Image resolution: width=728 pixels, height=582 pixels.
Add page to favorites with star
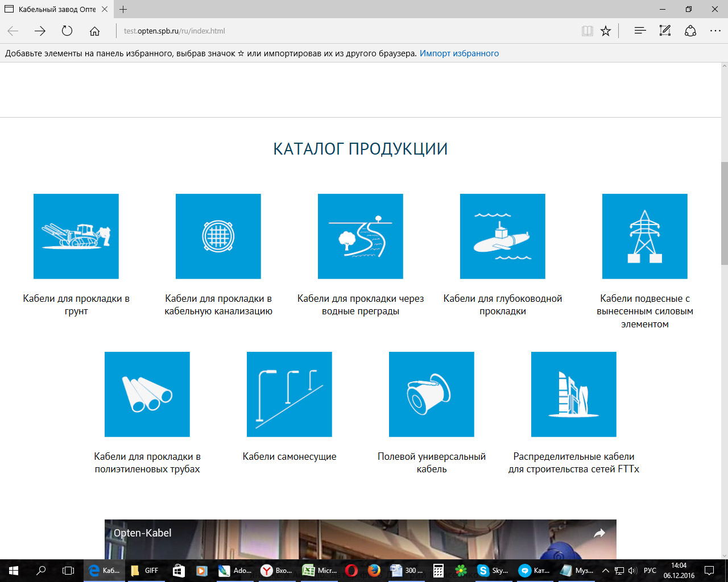click(x=606, y=31)
